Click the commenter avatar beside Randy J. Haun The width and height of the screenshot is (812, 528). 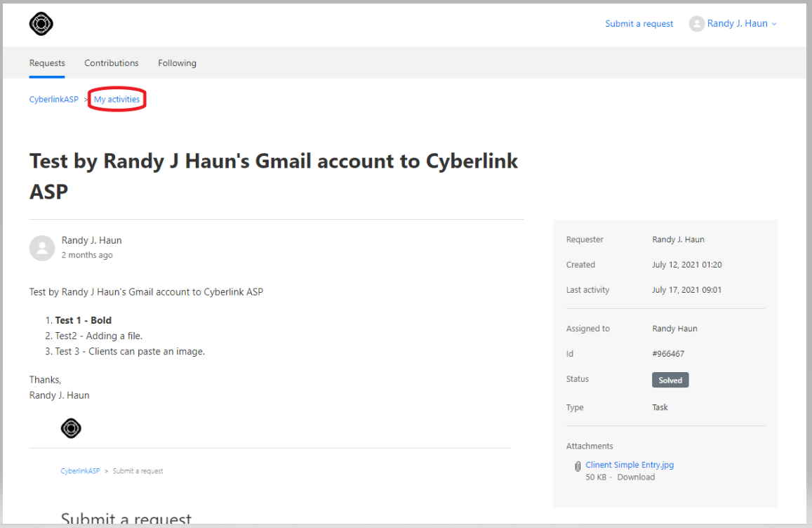(x=42, y=248)
